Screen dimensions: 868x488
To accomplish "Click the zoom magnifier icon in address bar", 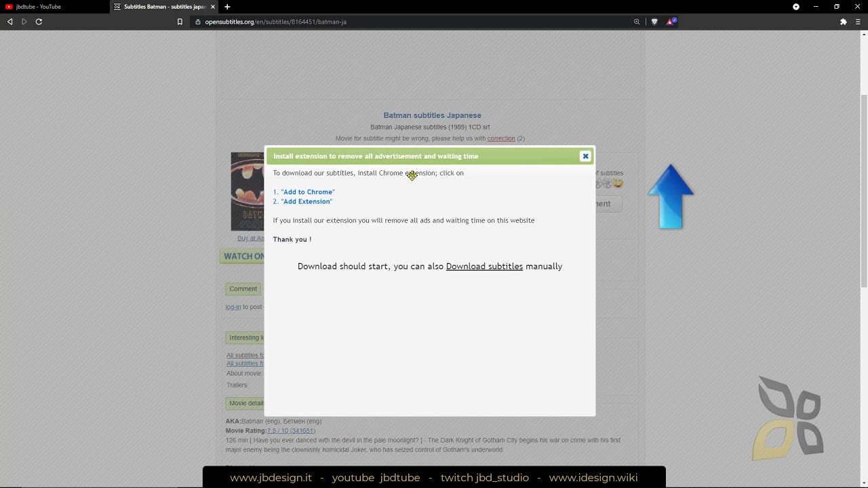I will coord(637,22).
